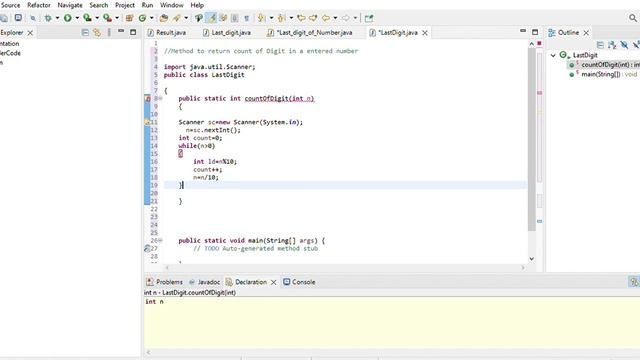Collapse the LastDigit node in Outline
This screenshot has width=640, height=360.
click(553, 55)
